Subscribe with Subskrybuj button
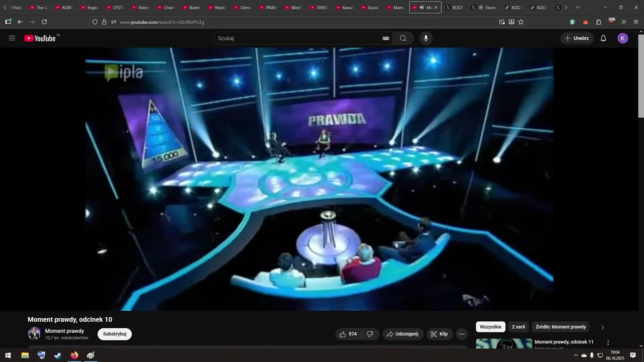The image size is (644, 362). pos(115,334)
